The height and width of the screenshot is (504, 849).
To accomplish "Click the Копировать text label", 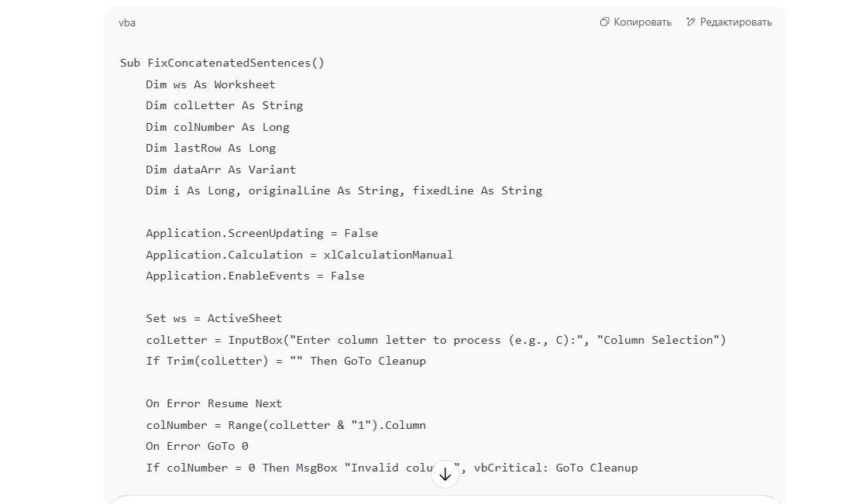I will (642, 22).
